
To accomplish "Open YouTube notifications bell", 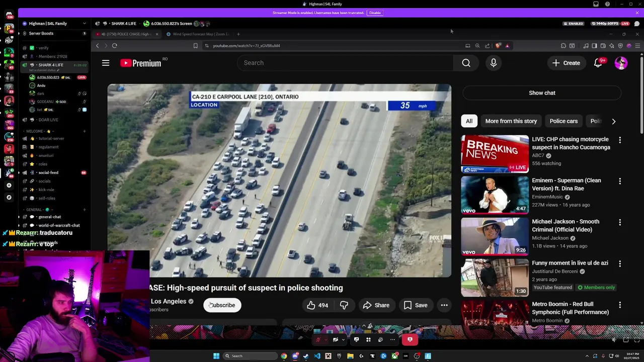I will 598,63.
